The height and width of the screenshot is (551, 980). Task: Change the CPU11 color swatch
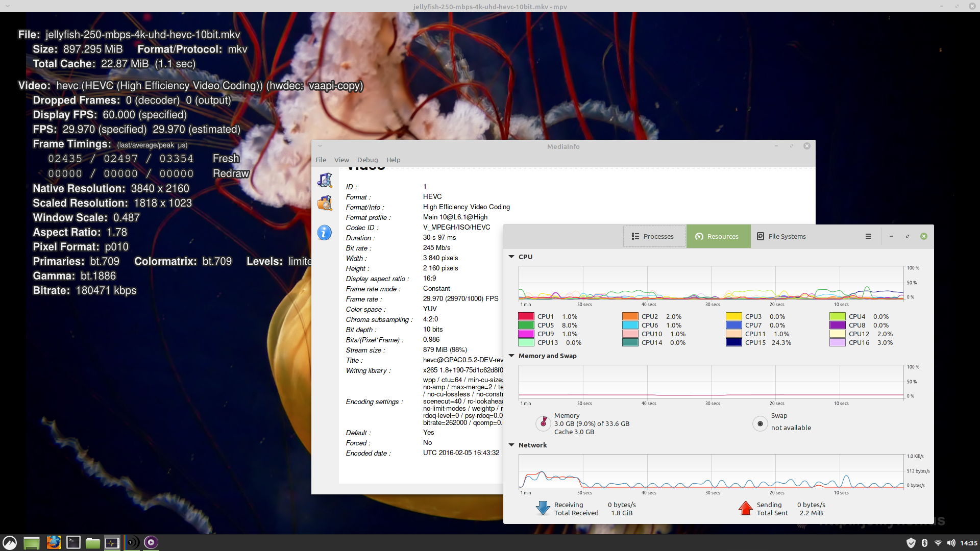point(734,334)
